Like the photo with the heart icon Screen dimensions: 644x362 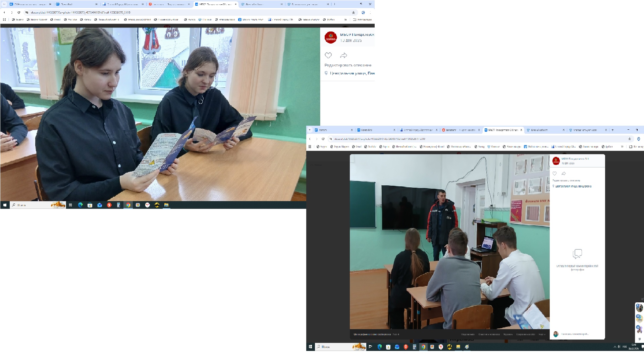click(x=328, y=55)
